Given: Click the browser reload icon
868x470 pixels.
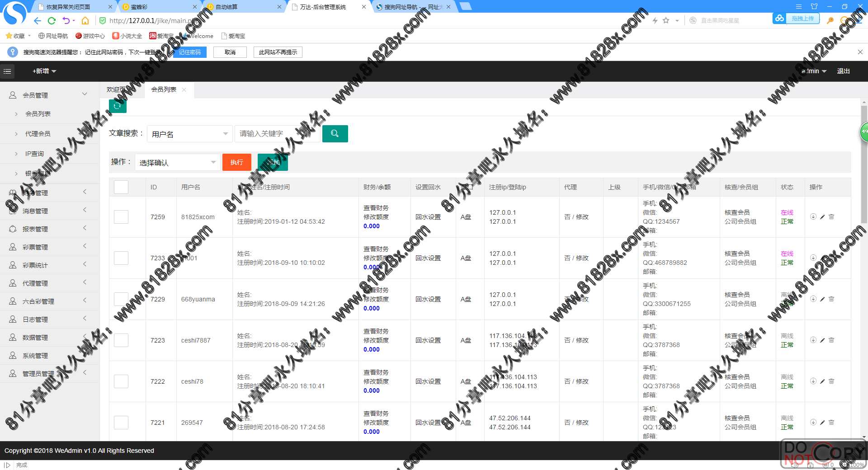Looking at the screenshot, I should coord(52,21).
